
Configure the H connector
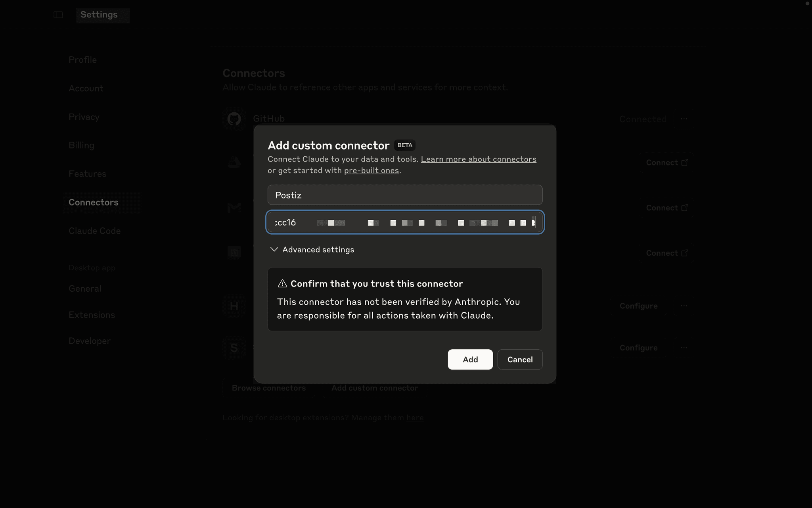[638, 306]
